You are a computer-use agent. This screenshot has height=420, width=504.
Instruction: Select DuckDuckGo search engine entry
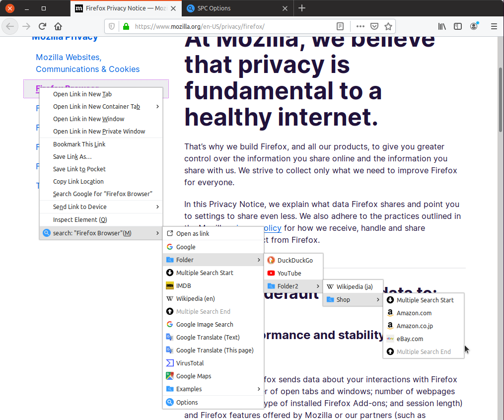tap(294, 261)
